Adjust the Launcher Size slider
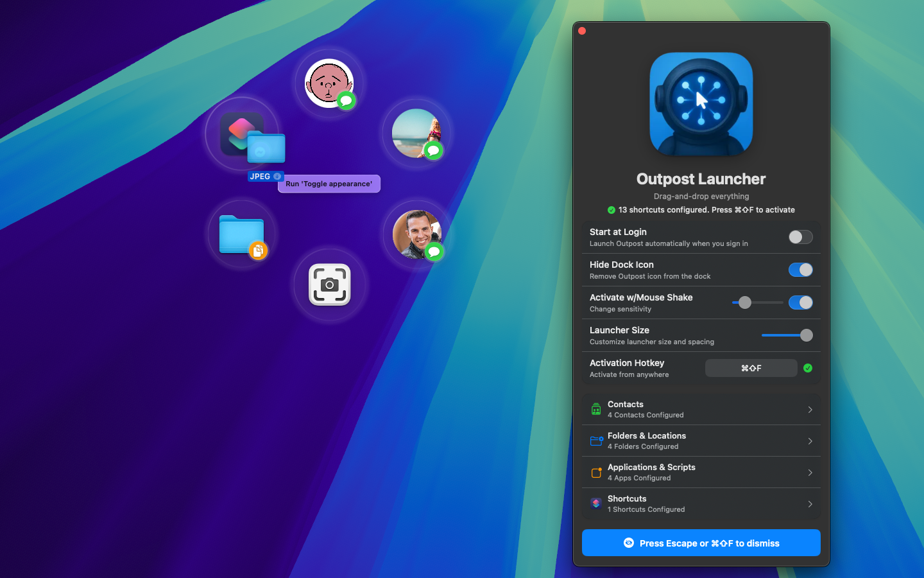 coord(787,335)
